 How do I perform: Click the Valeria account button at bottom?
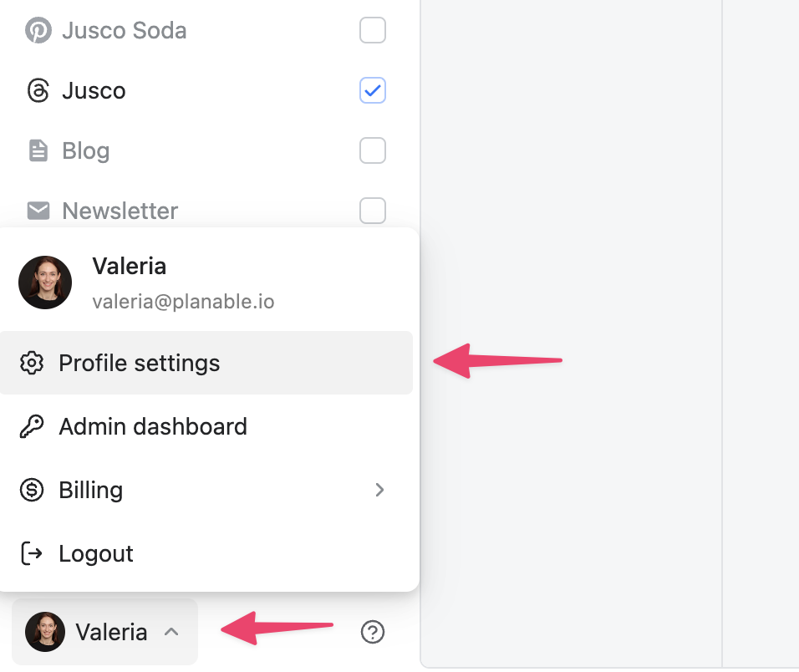(x=104, y=632)
